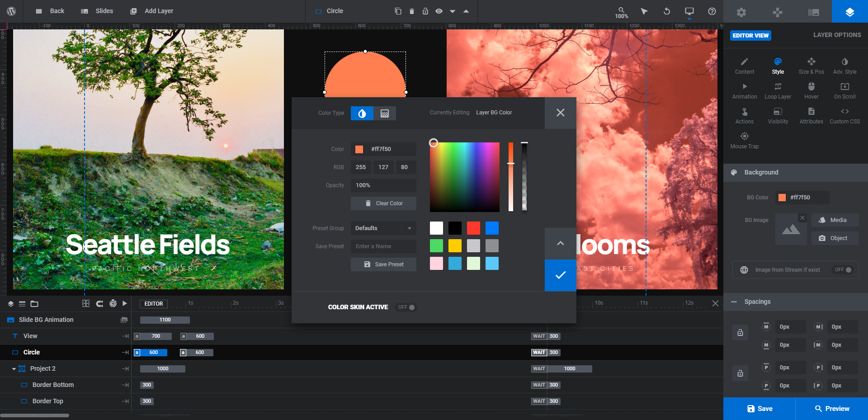The image size is (868, 420).
Task: Click the WordPress logo icon
Action: point(11,11)
